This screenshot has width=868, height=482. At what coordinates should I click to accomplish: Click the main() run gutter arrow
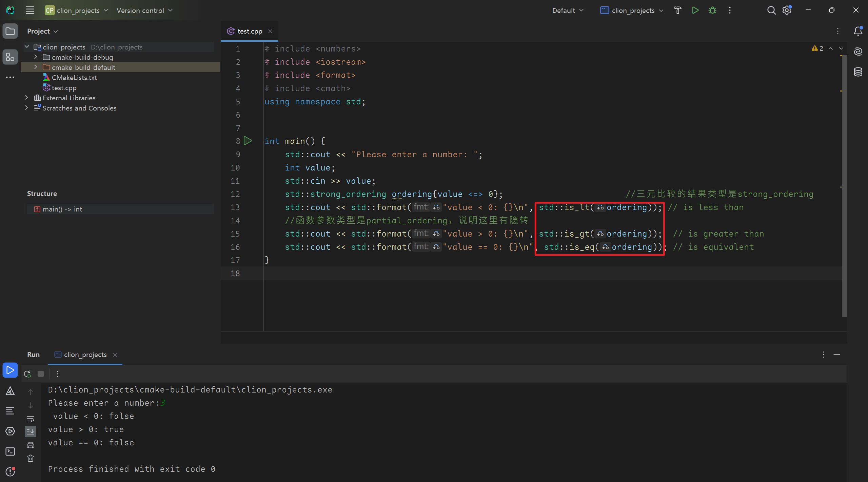tap(248, 141)
